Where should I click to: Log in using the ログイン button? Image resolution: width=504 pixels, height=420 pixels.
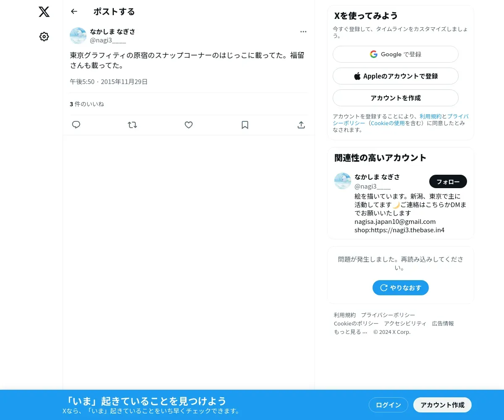(388, 405)
